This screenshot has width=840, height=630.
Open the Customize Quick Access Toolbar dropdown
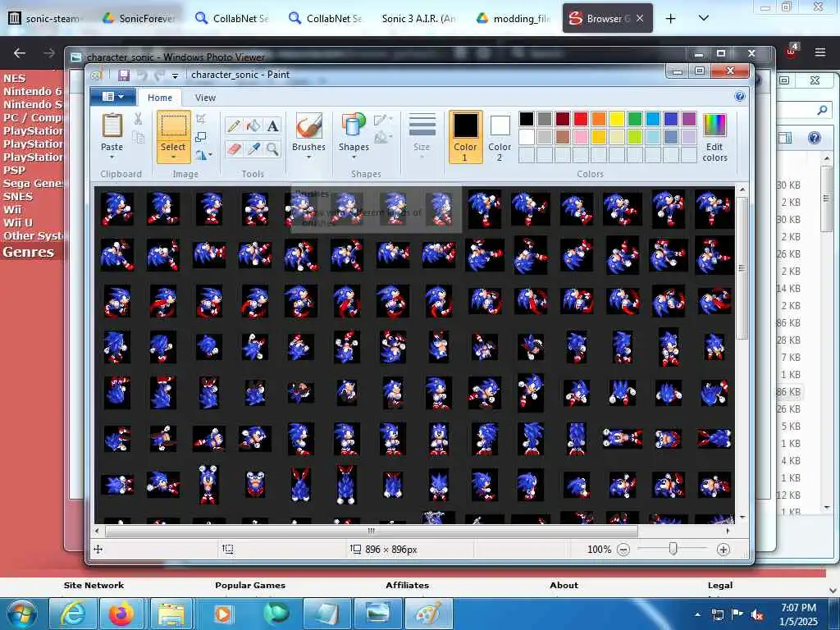[x=175, y=76]
